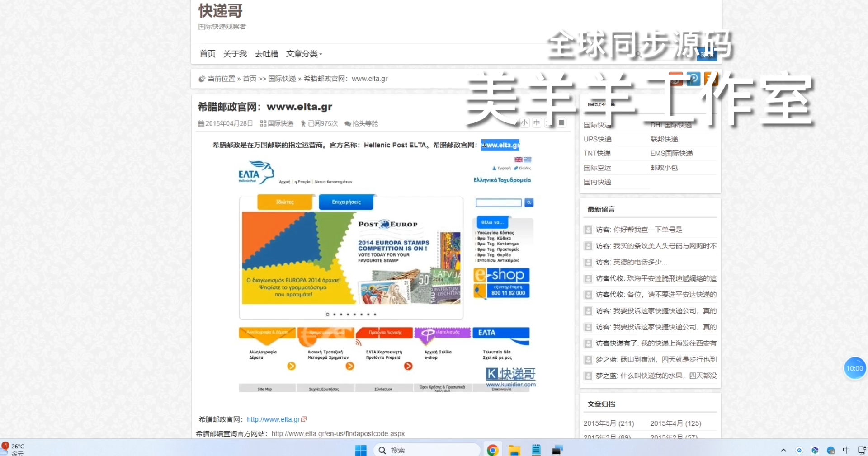Open the UPS快递 sidebar link
Screen dimensions: 868x456
coord(597,139)
